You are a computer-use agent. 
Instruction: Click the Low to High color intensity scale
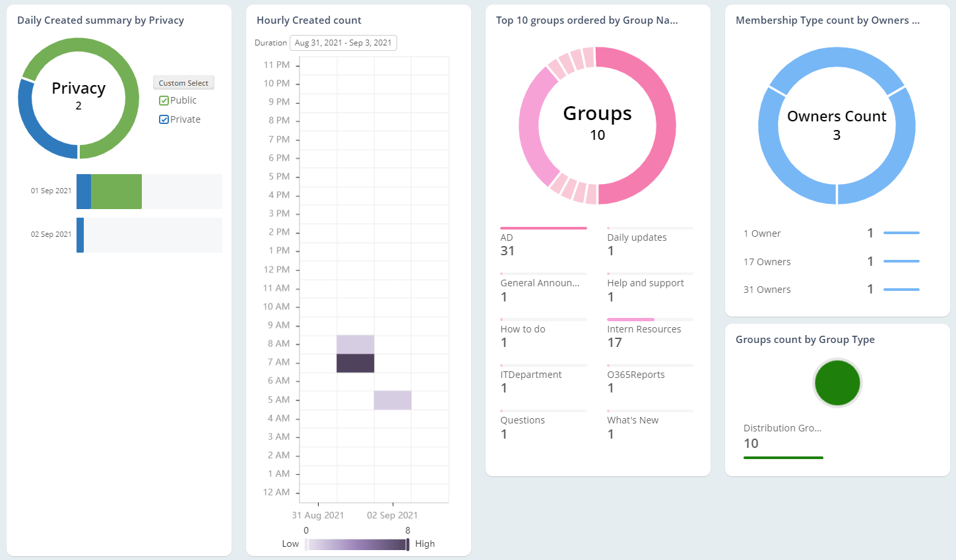click(357, 544)
